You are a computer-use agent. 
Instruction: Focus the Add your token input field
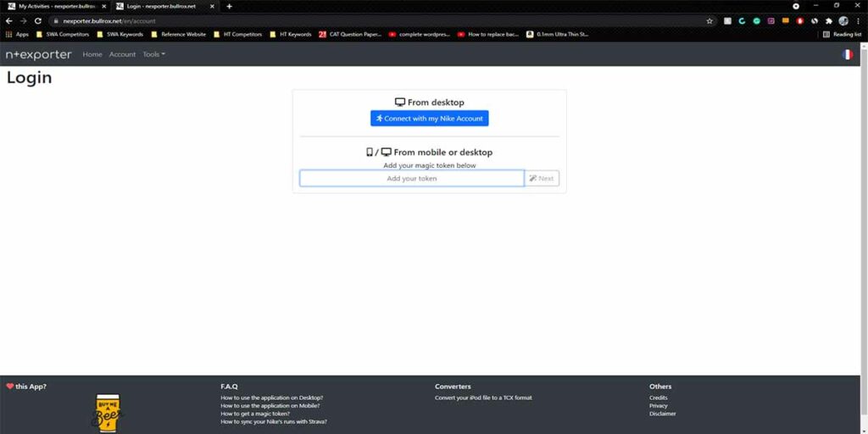pos(411,179)
